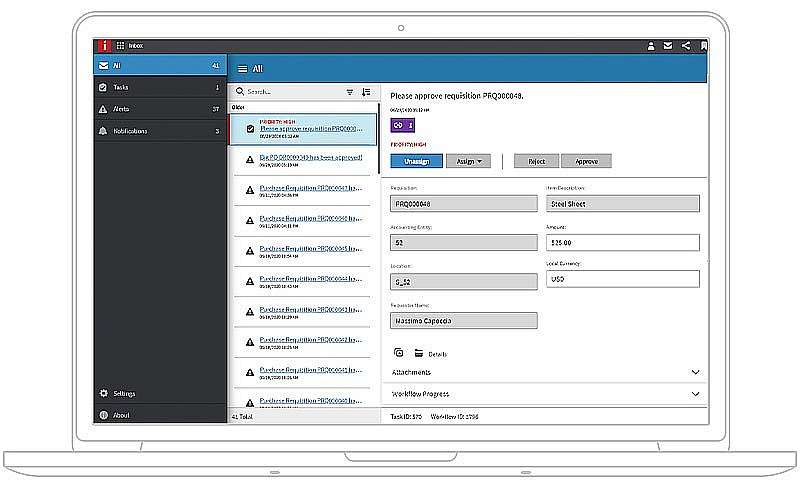Click the message list scrollbar

pyautogui.click(x=379, y=138)
